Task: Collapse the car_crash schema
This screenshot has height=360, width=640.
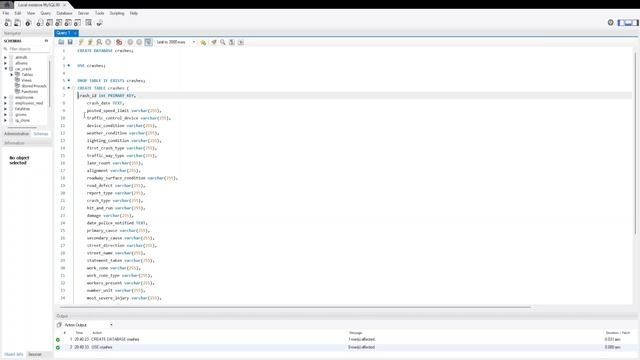Action: tap(6, 69)
